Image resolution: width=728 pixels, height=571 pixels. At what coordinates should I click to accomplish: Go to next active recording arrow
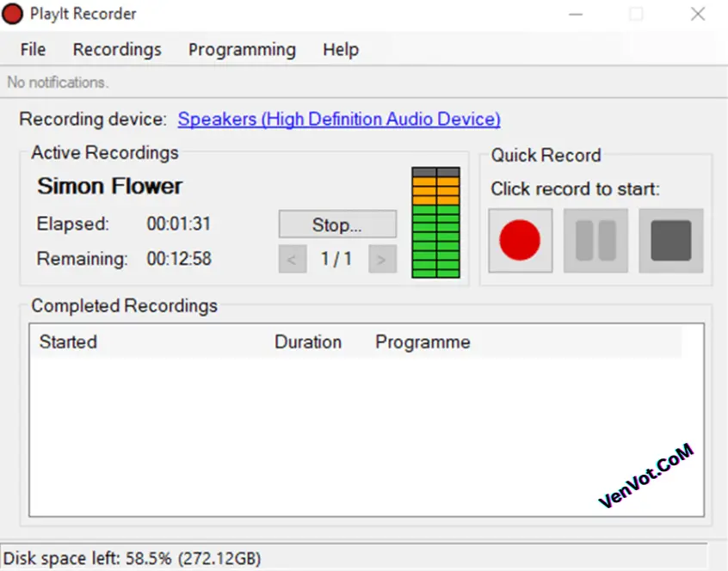pos(383,259)
